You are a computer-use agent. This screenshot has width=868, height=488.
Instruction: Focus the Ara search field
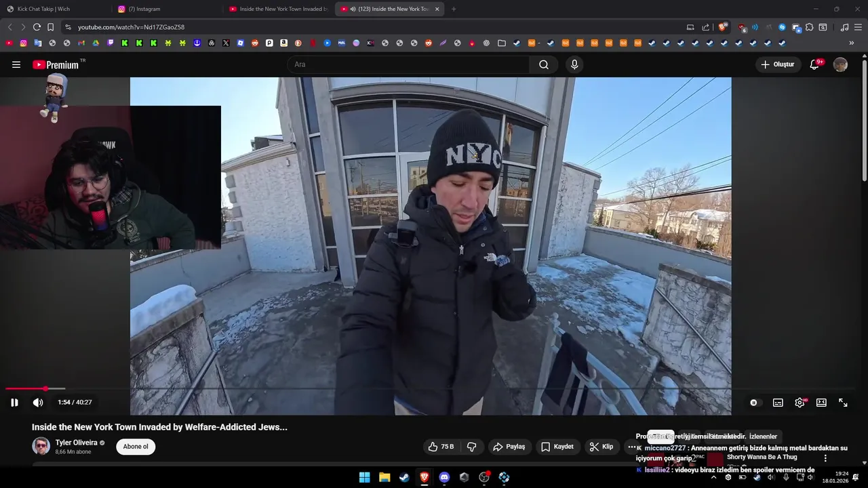408,64
